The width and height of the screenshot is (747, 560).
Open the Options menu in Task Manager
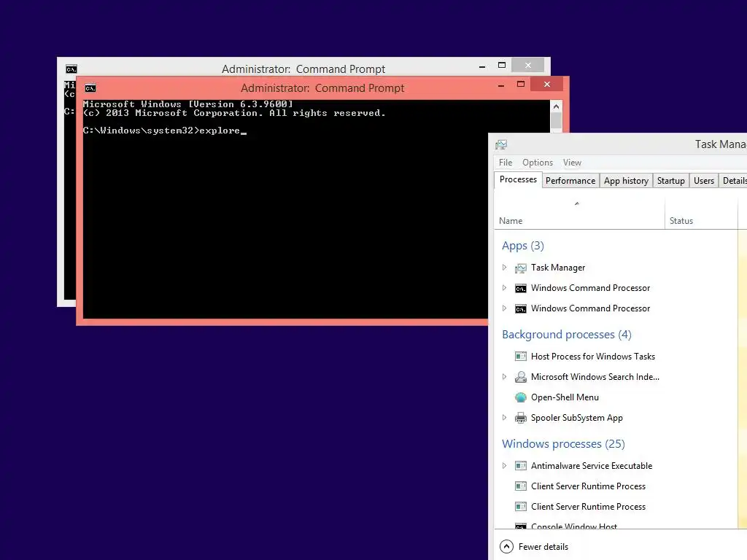(x=538, y=163)
